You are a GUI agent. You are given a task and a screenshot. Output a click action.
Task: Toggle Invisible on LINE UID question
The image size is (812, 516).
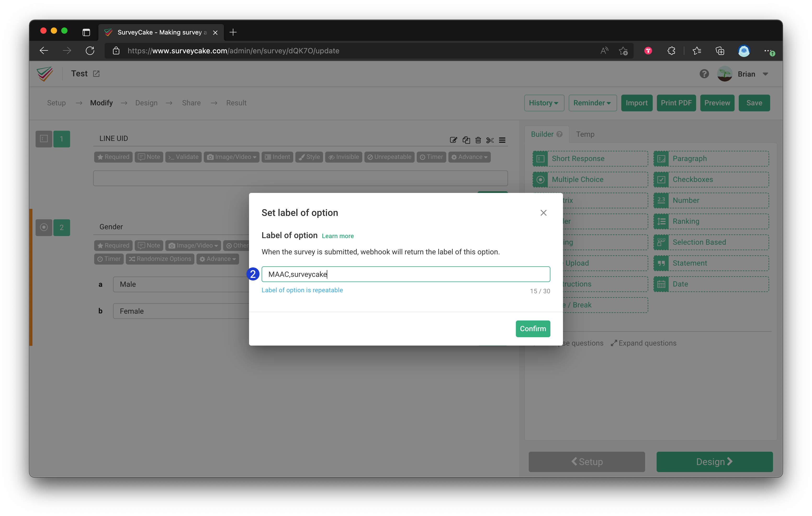[x=344, y=157]
